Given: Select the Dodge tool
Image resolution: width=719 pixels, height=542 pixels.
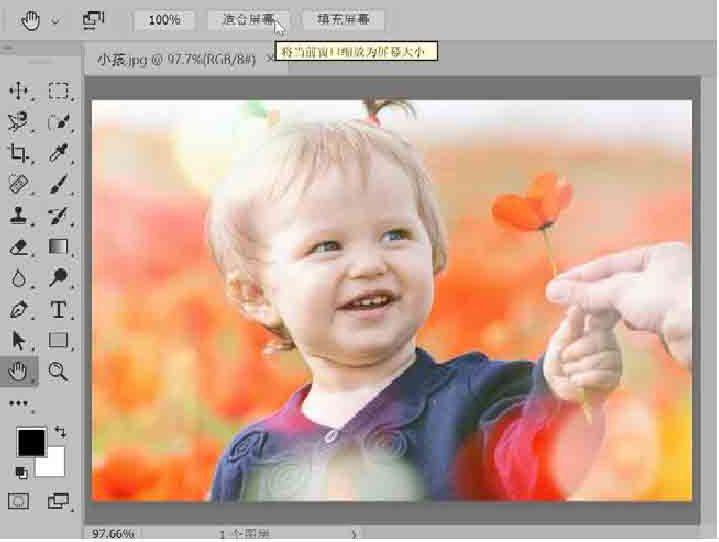Looking at the screenshot, I should click(59, 278).
